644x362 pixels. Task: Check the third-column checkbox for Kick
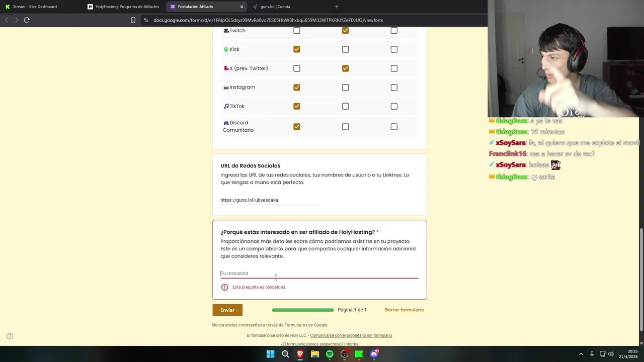click(x=394, y=49)
